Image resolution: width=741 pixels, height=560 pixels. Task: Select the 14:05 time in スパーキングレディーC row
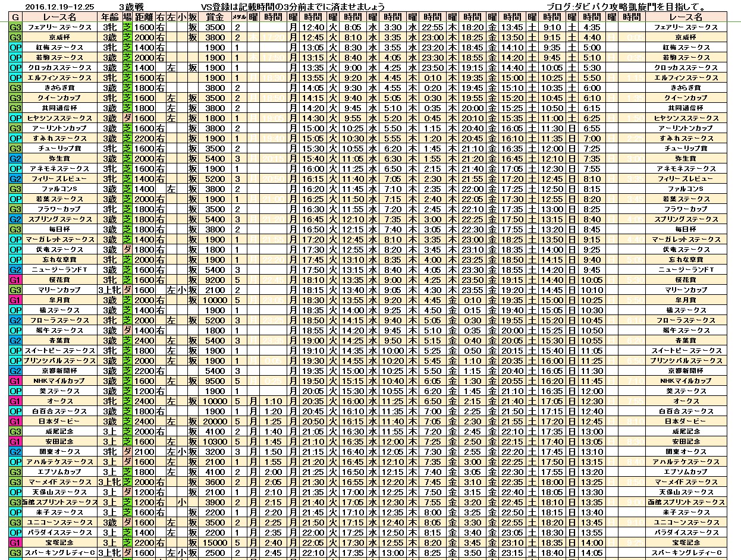pyautogui.click(x=591, y=553)
